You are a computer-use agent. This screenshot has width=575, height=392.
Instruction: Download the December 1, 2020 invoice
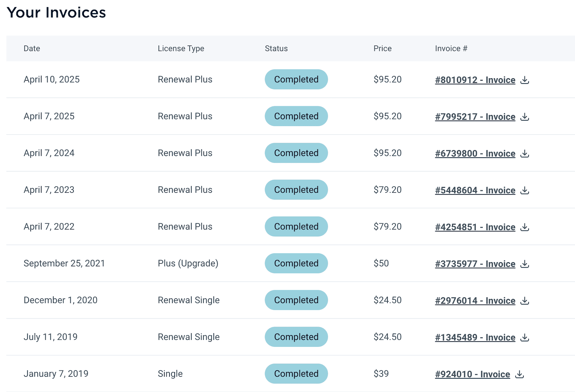(525, 301)
